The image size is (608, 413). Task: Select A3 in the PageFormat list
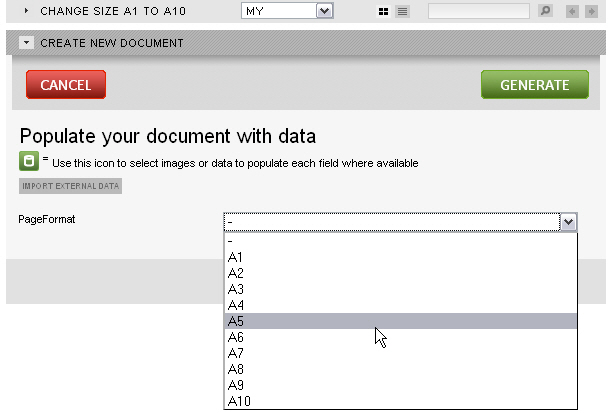[401, 289]
